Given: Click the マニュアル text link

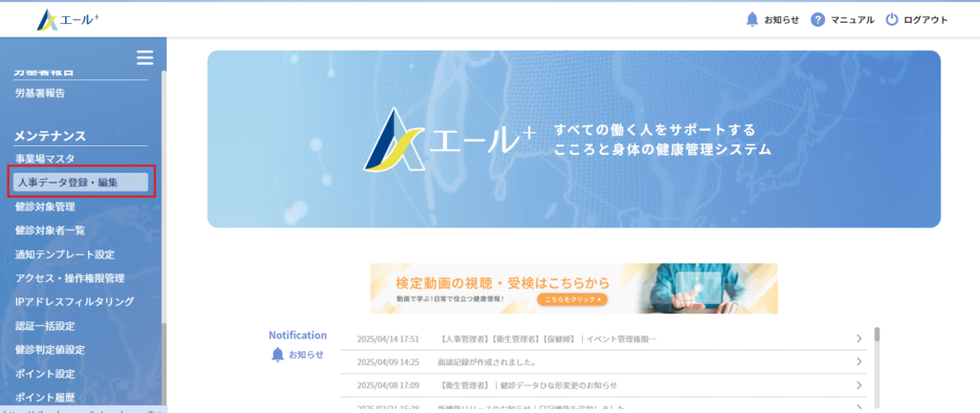Looking at the screenshot, I should pos(853,20).
